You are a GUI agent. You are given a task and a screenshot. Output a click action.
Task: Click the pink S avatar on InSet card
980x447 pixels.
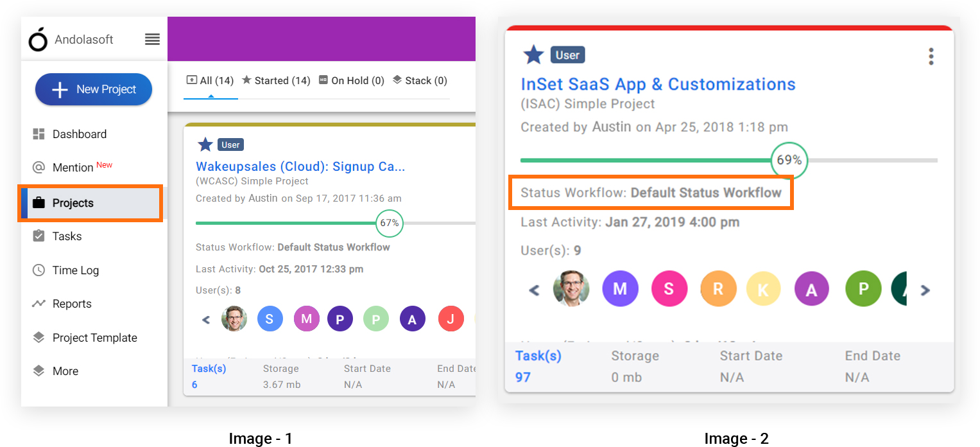tap(669, 288)
